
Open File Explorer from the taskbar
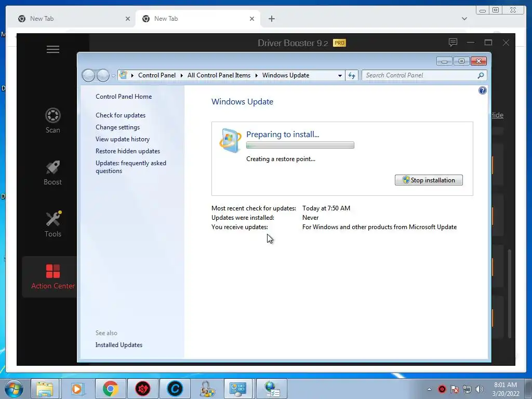coord(45,389)
